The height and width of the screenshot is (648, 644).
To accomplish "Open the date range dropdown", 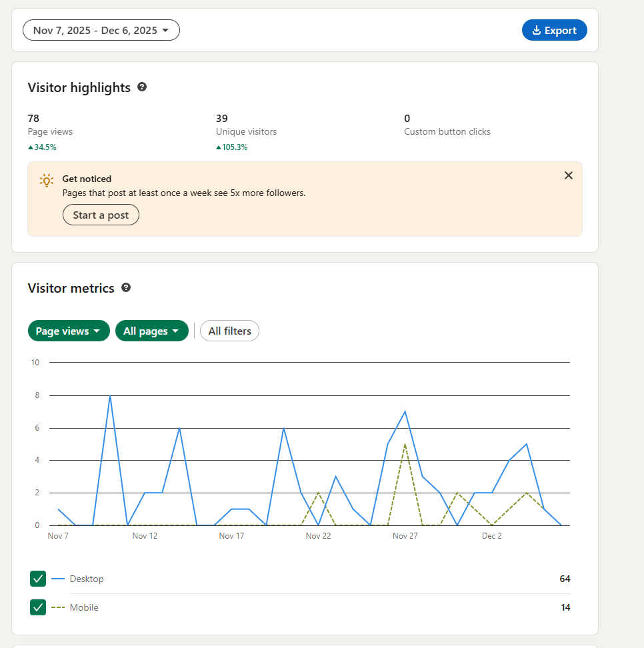I will 101,30.
